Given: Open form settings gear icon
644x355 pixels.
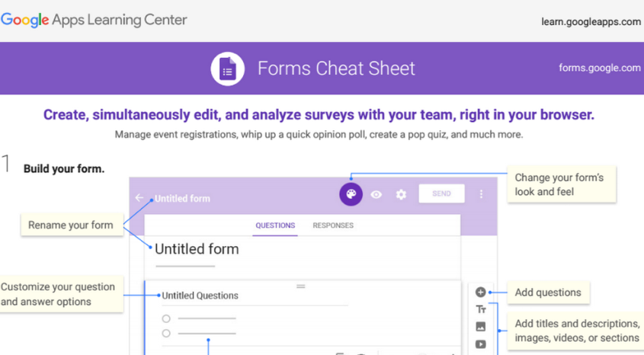Looking at the screenshot, I should tap(401, 194).
